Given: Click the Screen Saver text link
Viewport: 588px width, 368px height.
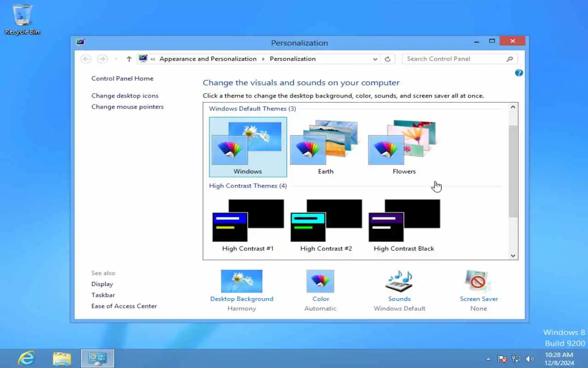Looking at the screenshot, I should tap(479, 299).
